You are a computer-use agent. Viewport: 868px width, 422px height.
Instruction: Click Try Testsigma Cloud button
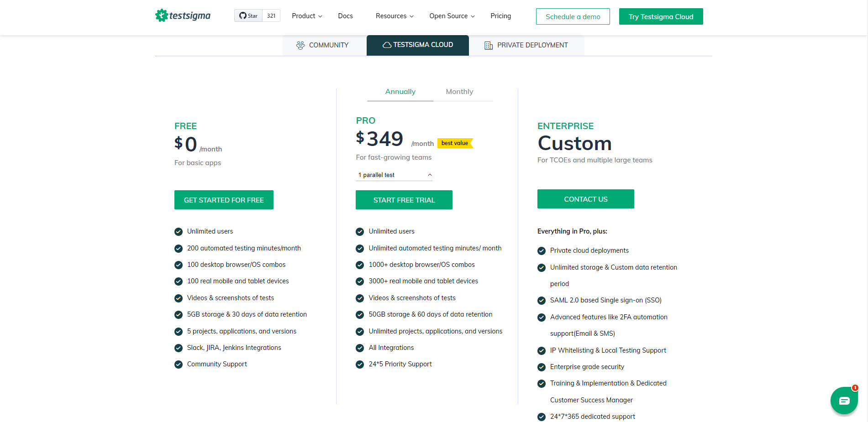(x=661, y=16)
